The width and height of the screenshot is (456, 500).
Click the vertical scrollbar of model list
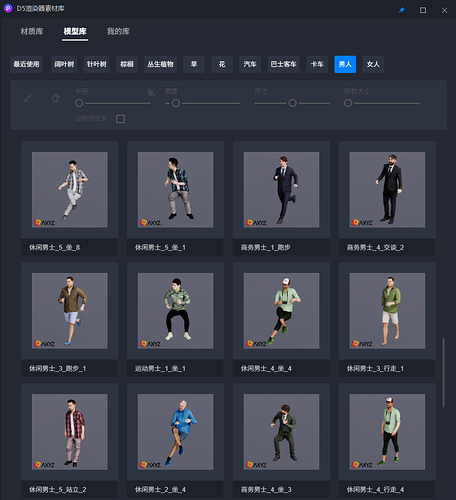point(443,372)
